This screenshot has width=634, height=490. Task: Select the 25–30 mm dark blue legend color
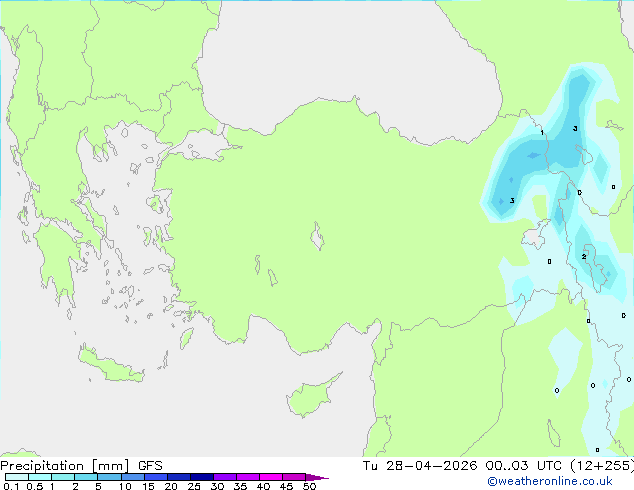(x=201, y=477)
